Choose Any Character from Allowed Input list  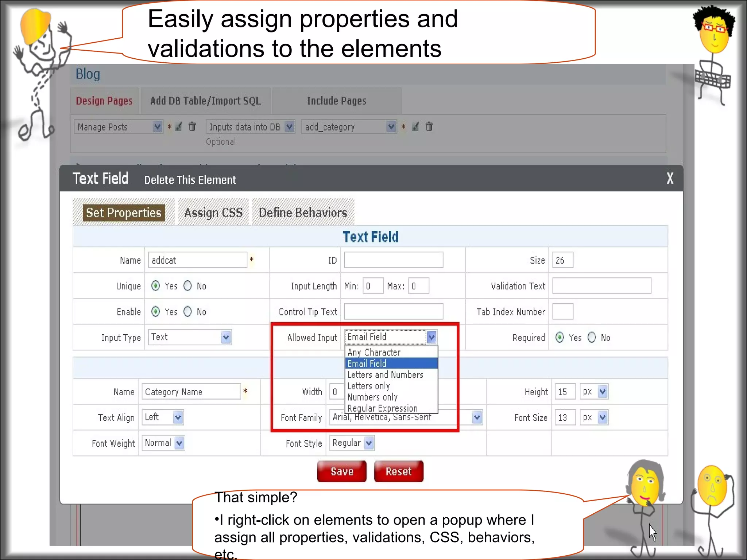click(391, 352)
